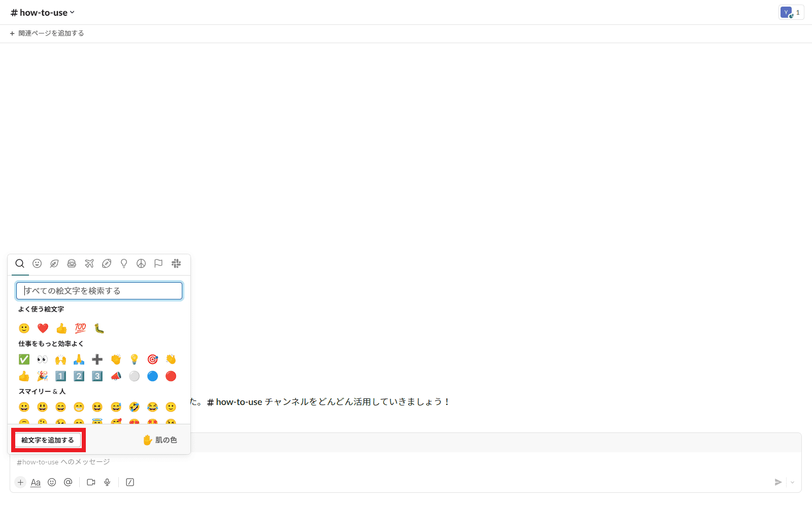Click the @ mention icon
Screen dimensions: 812x505
click(68, 482)
